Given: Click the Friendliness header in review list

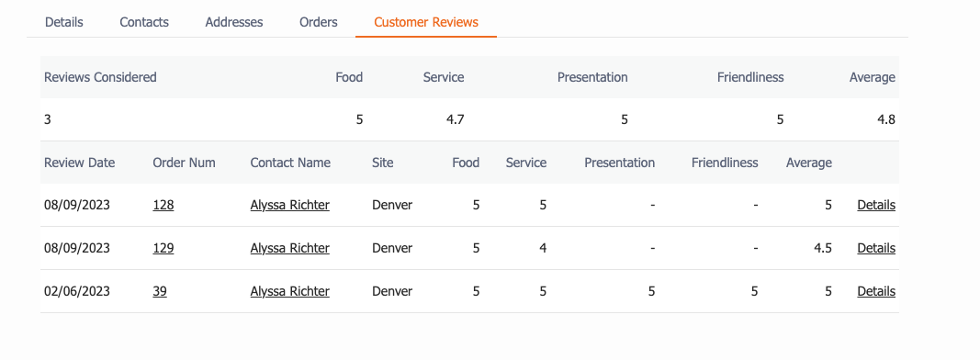Looking at the screenshot, I should pyautogui.click(x=725, y=163).
